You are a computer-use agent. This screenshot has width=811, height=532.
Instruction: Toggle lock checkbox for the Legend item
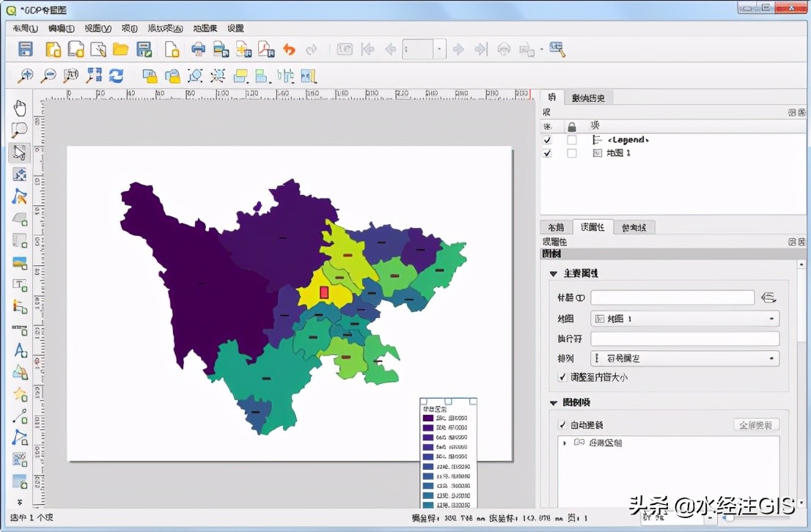click(x=571, y=140)
